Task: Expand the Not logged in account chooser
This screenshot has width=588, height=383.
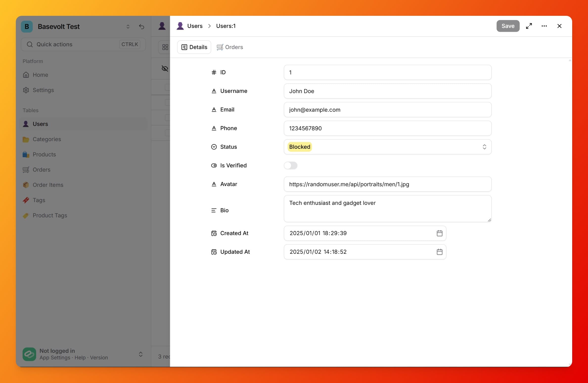Action: pos(140,354)
